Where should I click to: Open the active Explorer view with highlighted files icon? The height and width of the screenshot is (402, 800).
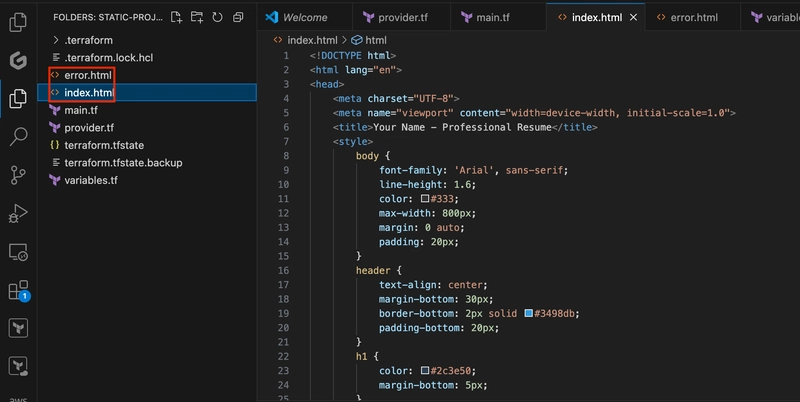click(x=18, y=98)
